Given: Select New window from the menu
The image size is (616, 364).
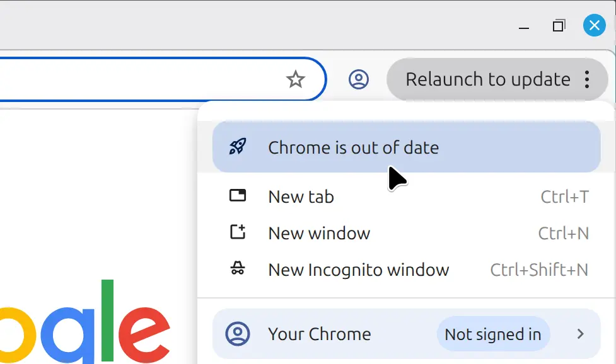Looking at the screenshot, I should point(319,232).
